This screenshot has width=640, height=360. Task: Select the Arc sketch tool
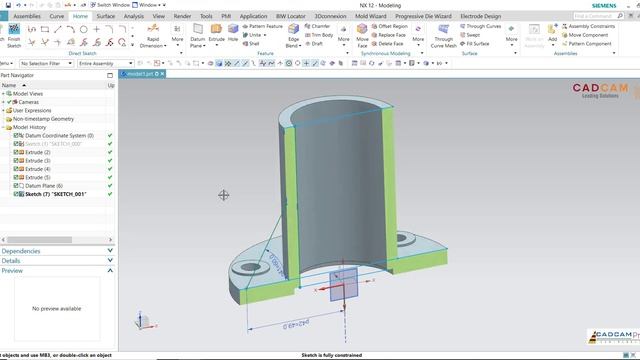(x=71, y=29)
